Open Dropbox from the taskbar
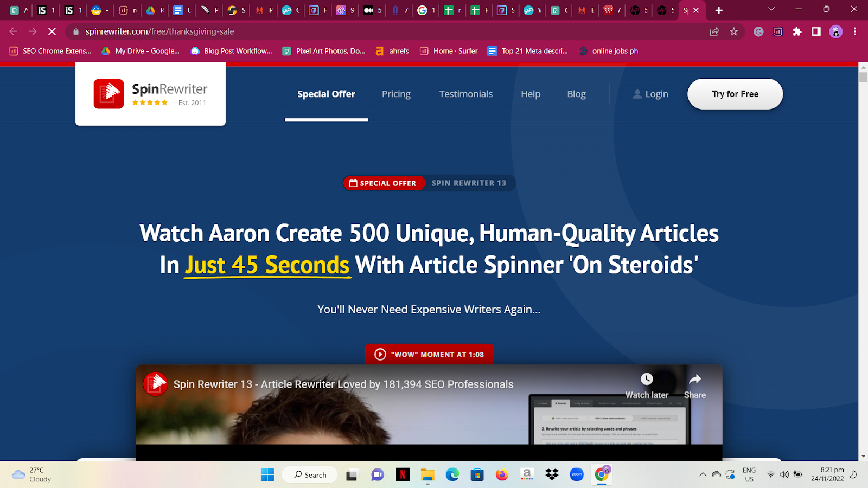This screenshot has width=868, height=488. coord(552,475)
